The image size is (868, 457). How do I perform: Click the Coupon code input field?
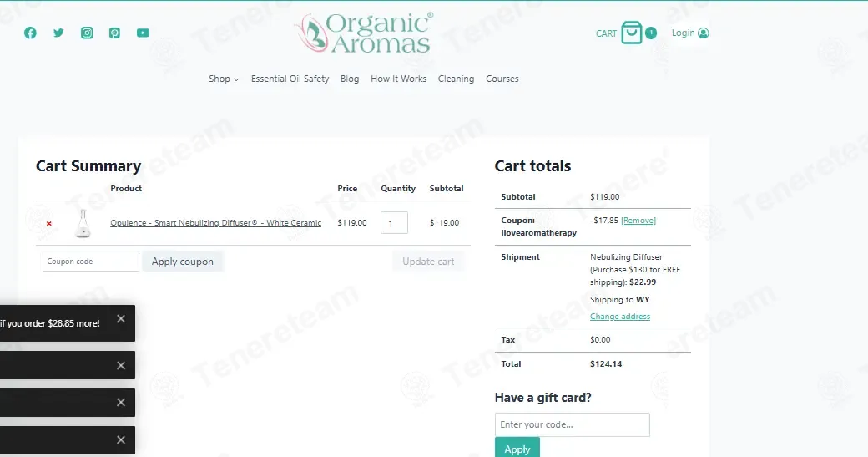[91, 261]
